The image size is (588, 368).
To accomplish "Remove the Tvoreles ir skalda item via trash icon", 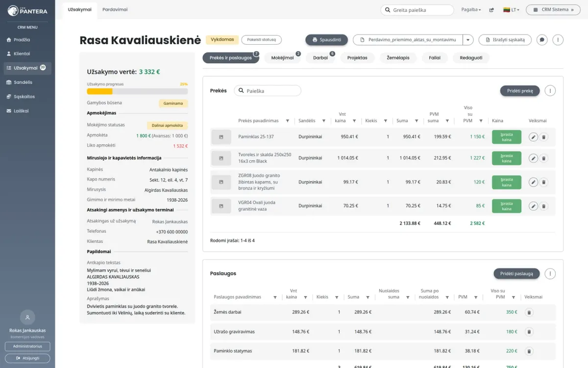I will pyautogui.click(x=543, y=158).
